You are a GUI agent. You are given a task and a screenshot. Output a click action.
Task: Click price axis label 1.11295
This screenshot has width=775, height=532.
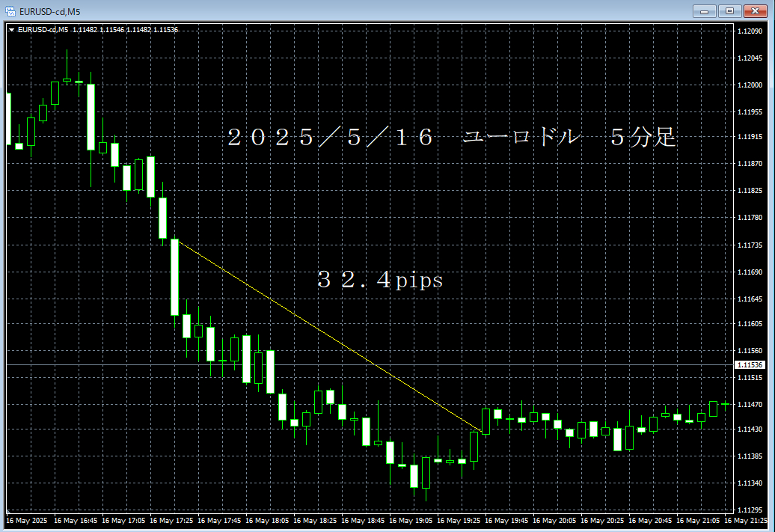[750, 510]
